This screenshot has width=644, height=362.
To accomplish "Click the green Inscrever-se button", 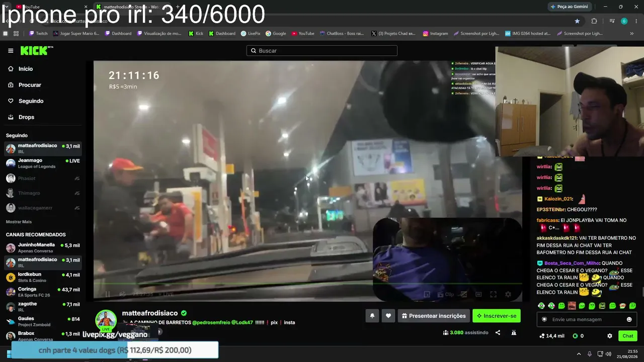I will point(497,316).
